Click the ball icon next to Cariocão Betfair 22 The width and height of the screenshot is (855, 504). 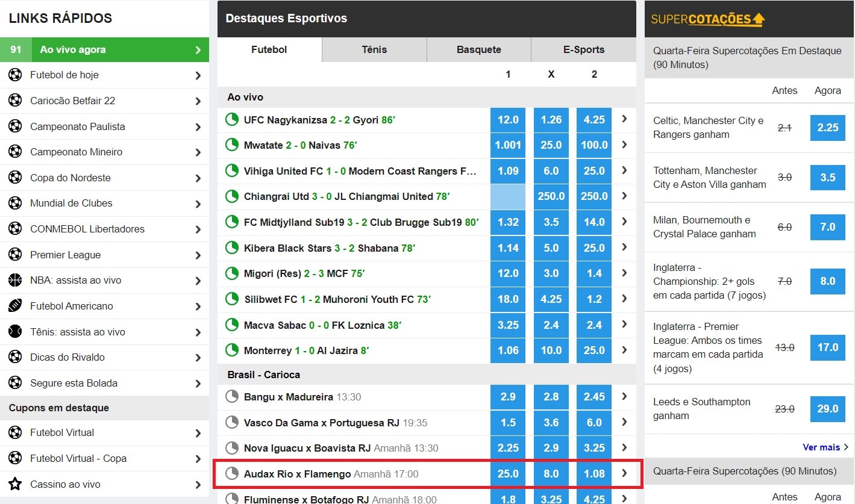click(15, 101)
